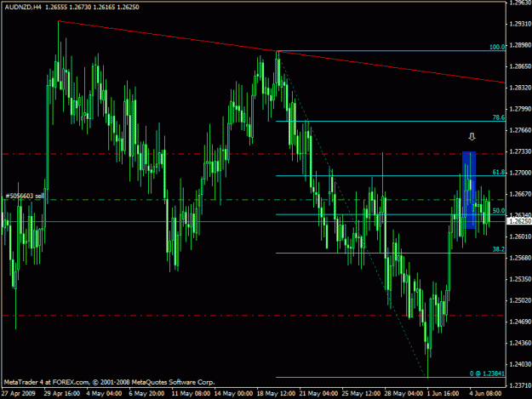Click the '6 May 20:00' time axis label
The height and width of the screenshot is (399, 532).
pos(146,394)
